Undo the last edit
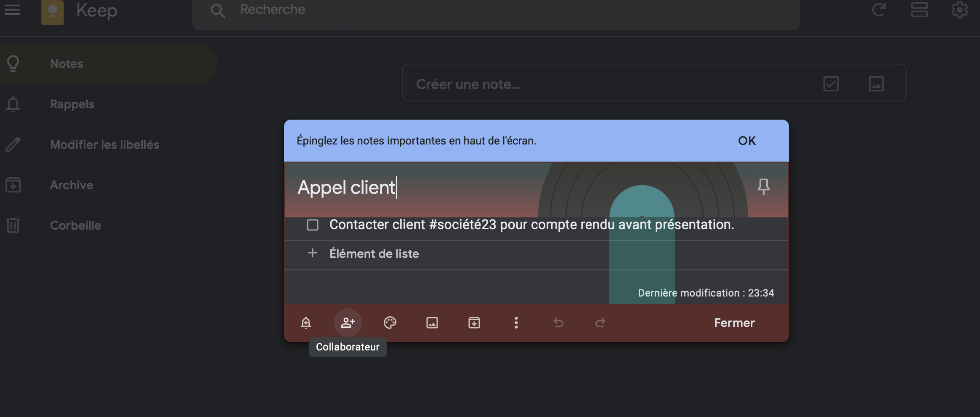The width and height of the screenshot is (980, 417). point(558,323)
